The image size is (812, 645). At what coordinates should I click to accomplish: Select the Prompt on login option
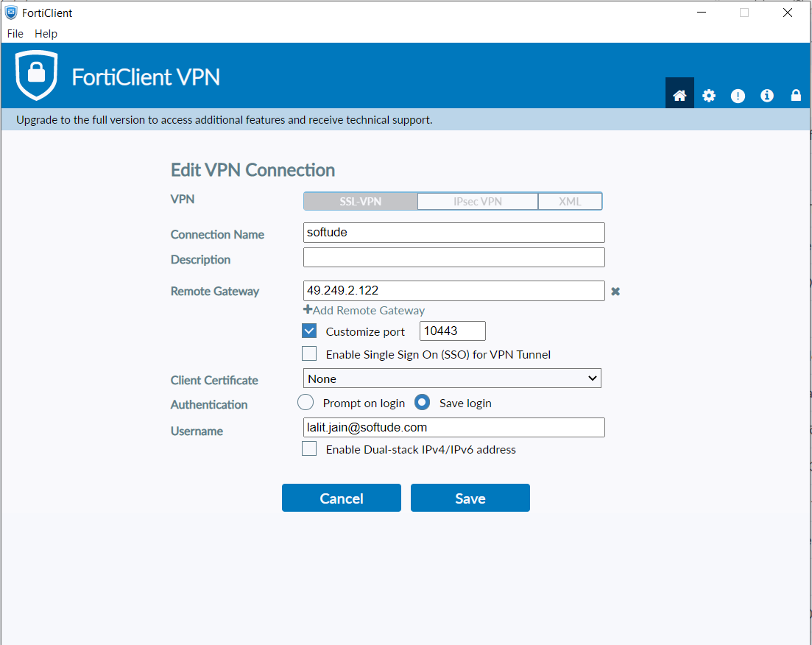pos(306,403)
